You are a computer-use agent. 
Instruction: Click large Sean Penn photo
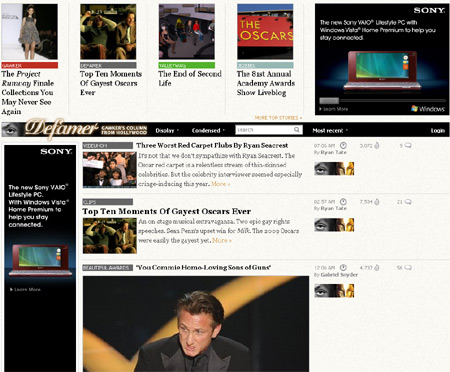tap(196, 324)
